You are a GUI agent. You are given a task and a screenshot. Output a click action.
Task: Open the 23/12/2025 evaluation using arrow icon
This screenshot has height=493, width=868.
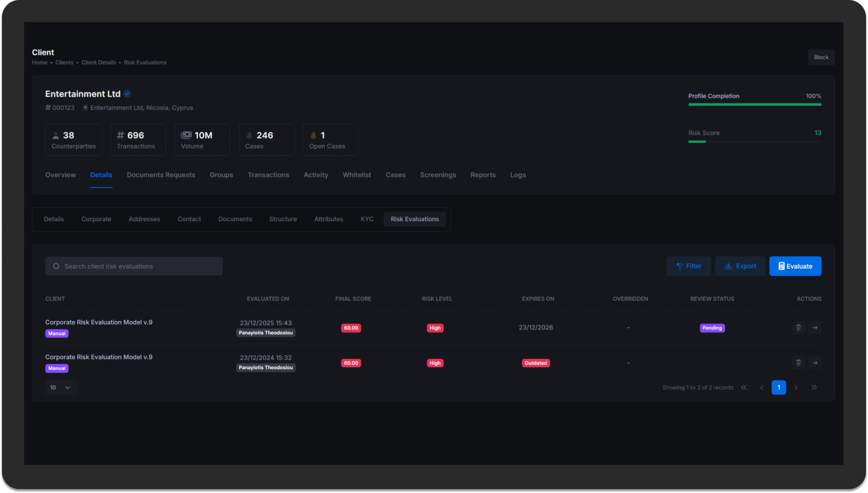pyautogui.click(x=815, y=328)
